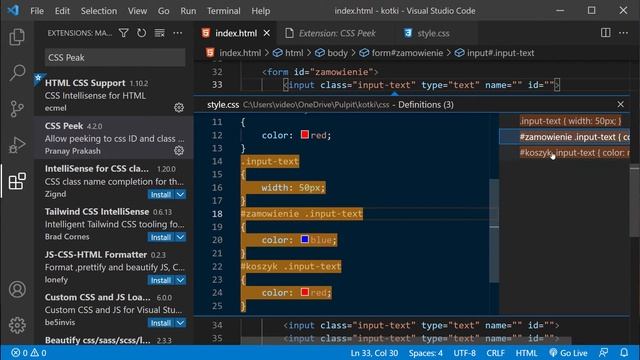This screenshot has height=360, width=640.
Task: Open the Explorer view in activity bar
Action: (x=17, y=37)
